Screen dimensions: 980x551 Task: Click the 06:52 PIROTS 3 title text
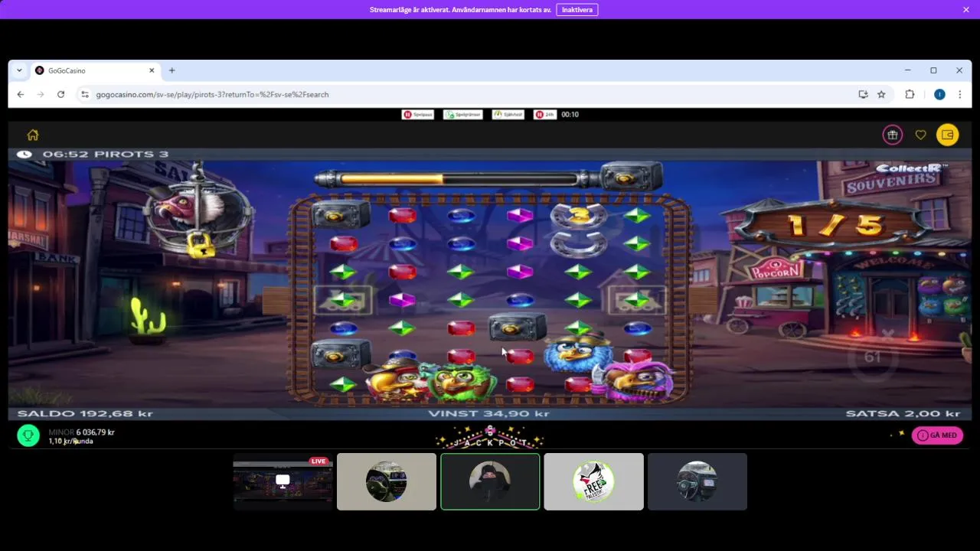(x=106, y=154)
